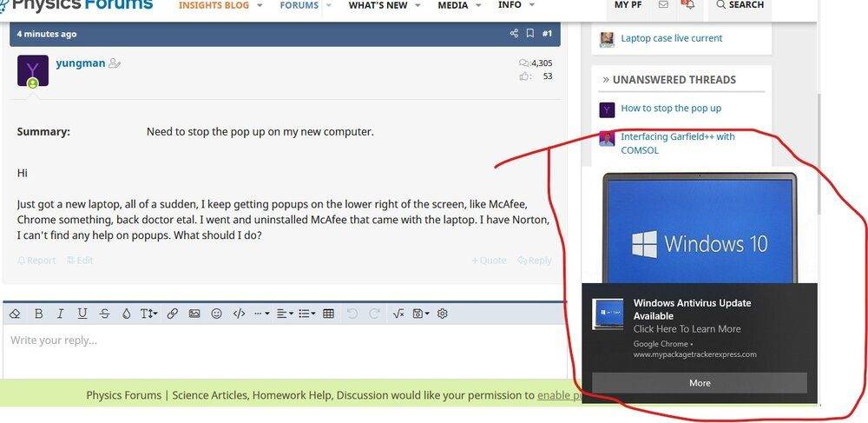
Task: Expand the FORUMS dropdown arrow
Action: (328, 5)
